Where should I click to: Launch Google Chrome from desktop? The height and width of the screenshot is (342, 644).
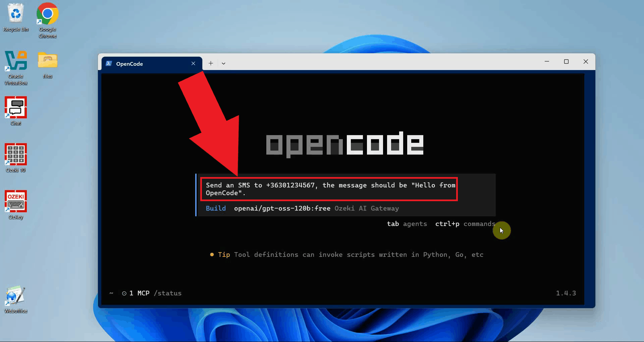(x=47, y=20)
